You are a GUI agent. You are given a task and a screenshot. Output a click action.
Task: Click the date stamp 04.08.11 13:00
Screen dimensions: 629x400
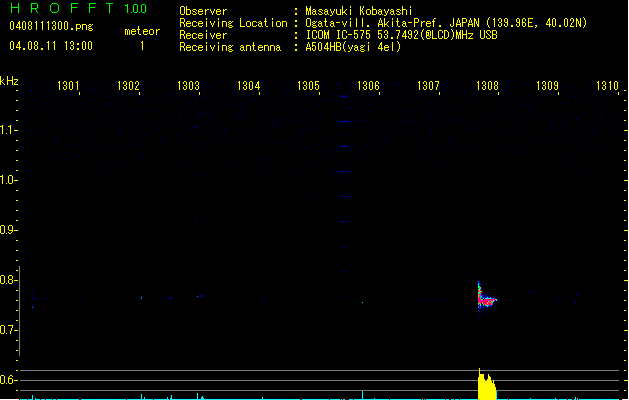[x=51, y=46]
